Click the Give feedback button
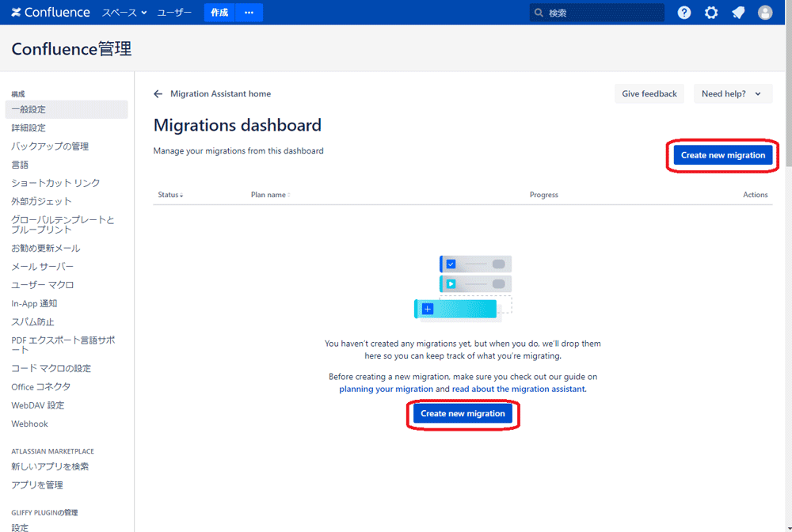792x532 pixels. pyautogui.click(x=649, y=94)
